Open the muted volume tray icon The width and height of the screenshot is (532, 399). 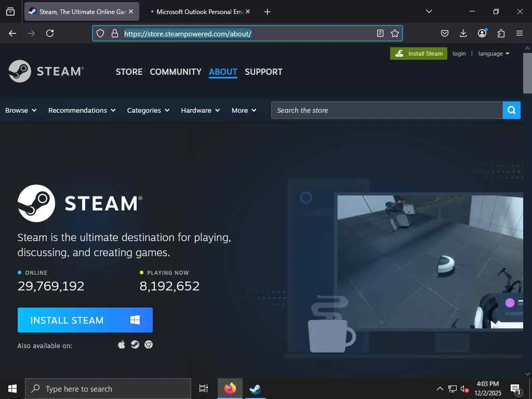[465, 389]
